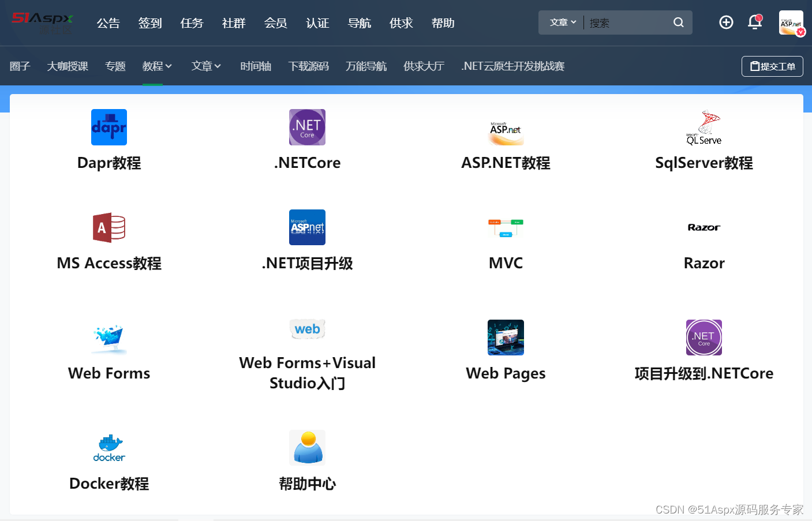Select the Docker教程 whale icon

click(108, 447)
